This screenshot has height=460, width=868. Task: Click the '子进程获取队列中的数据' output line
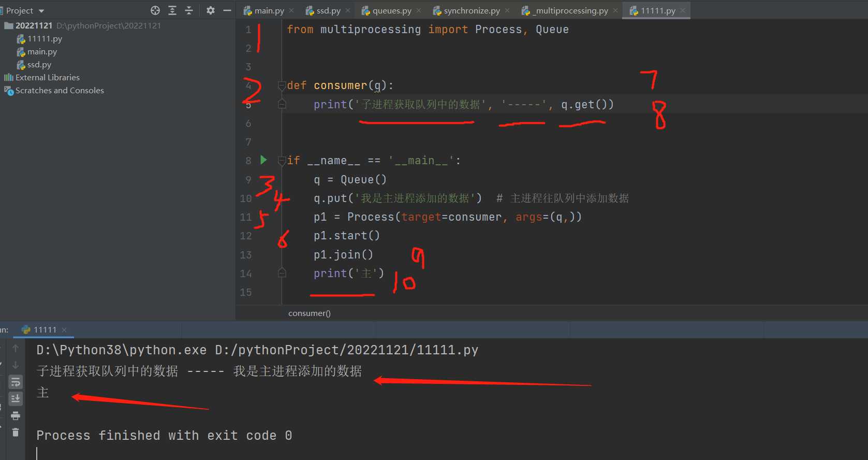(x=199, y=371)
